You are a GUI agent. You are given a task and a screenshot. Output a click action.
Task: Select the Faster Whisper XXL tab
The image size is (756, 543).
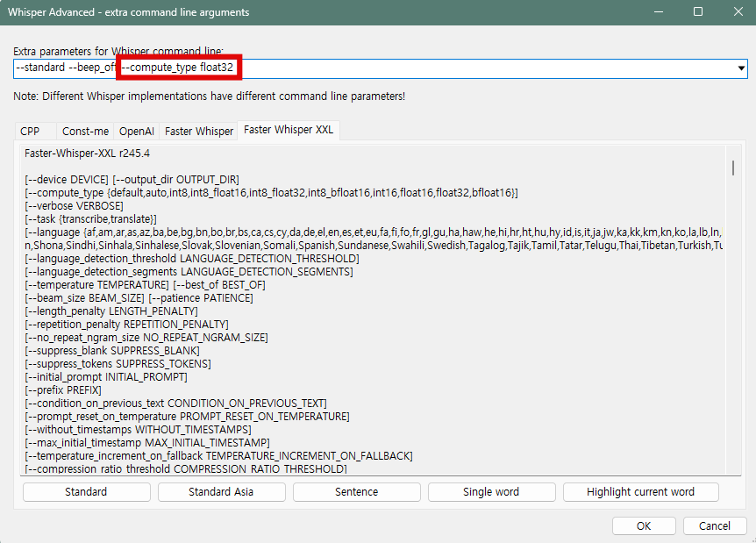click(x=289, y=130)
